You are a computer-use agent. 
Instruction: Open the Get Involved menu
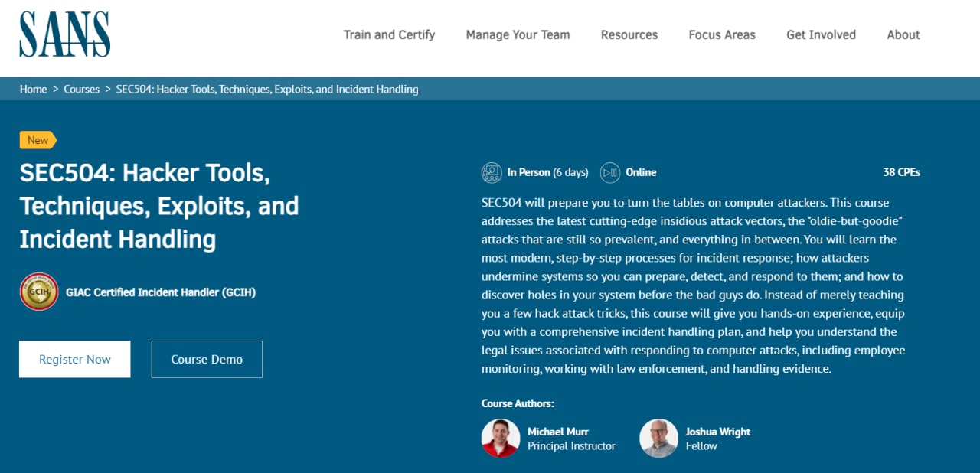[x=821, y=34]
